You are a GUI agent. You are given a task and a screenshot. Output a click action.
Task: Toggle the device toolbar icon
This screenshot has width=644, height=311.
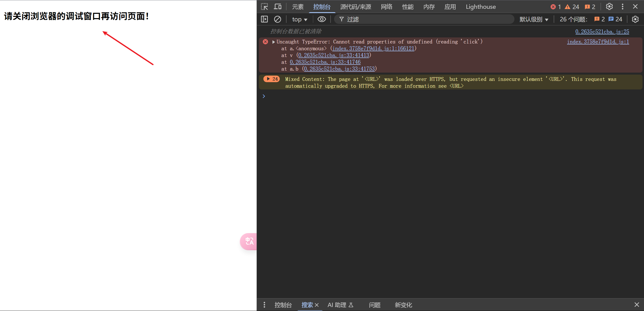(x=278, y=7)
